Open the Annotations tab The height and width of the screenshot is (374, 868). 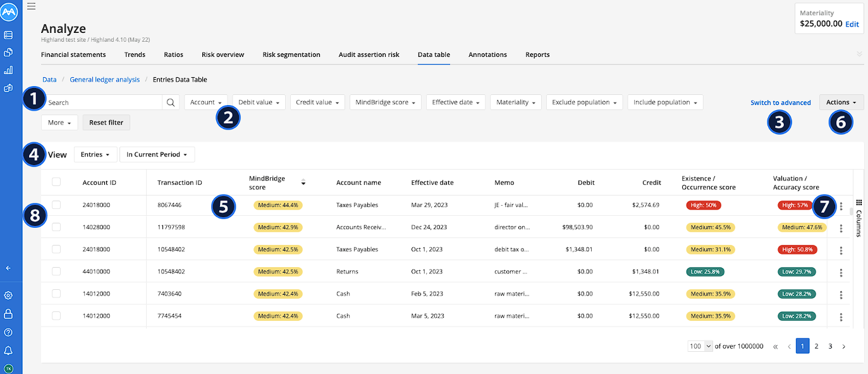click(487, 55)
